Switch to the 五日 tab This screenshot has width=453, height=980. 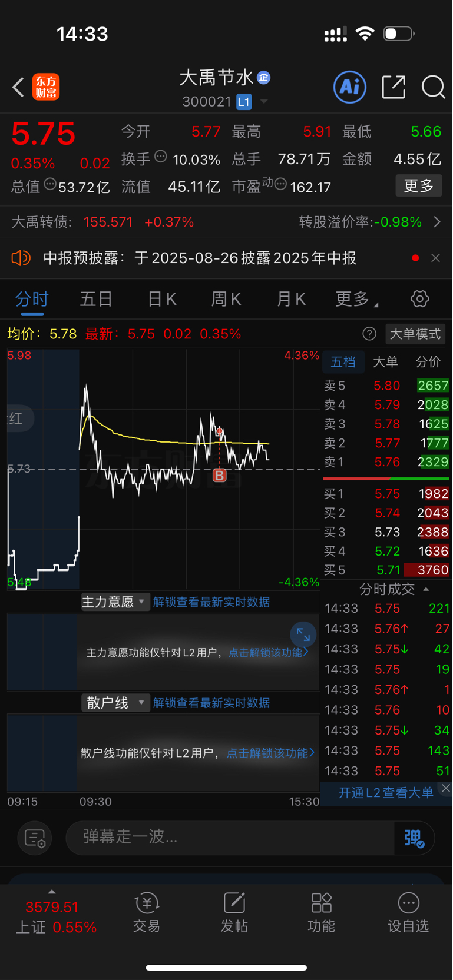[96, 299]
